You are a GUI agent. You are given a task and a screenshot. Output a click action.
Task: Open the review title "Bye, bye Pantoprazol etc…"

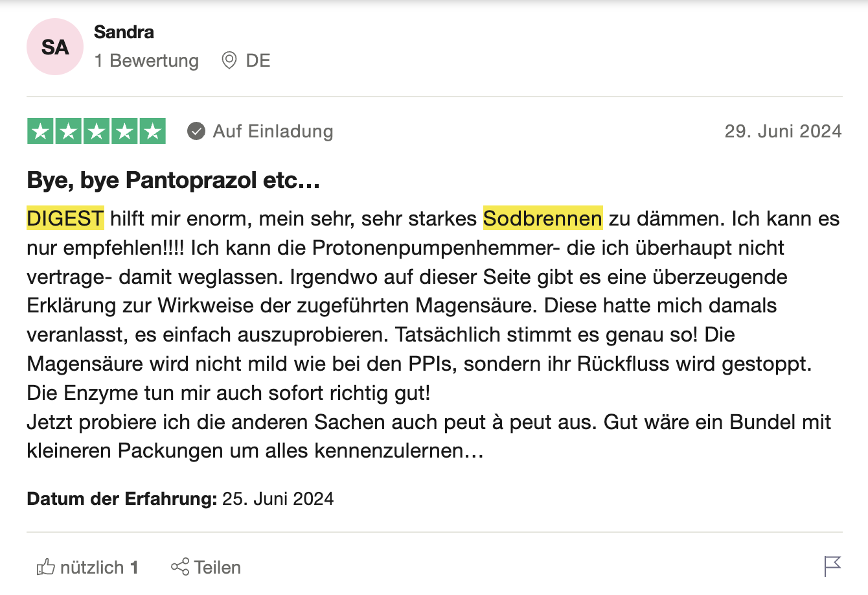click(174, 180)
